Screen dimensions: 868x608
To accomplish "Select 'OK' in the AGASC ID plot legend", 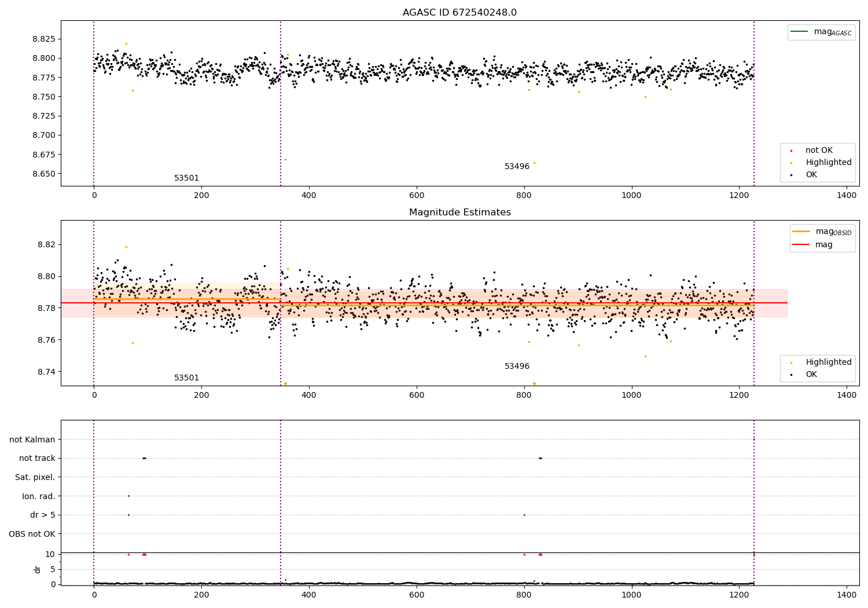I will [x=803, y=175].
